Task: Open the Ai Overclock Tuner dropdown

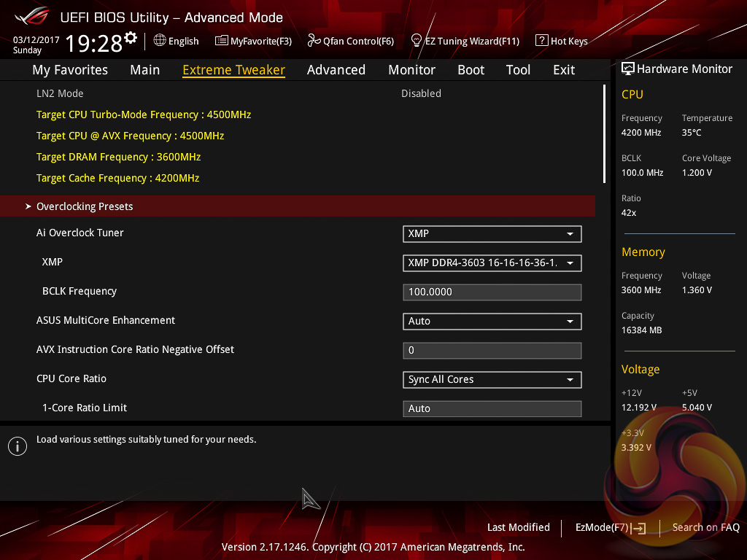Action: tap(492, 234)
